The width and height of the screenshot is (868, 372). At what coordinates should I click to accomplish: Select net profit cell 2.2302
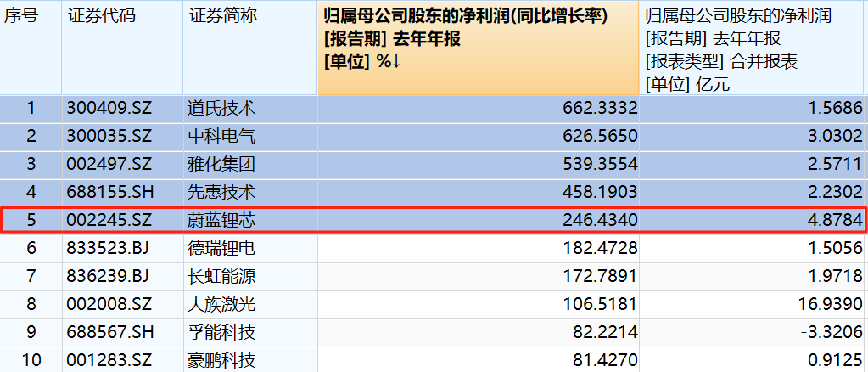click(753, 193)
